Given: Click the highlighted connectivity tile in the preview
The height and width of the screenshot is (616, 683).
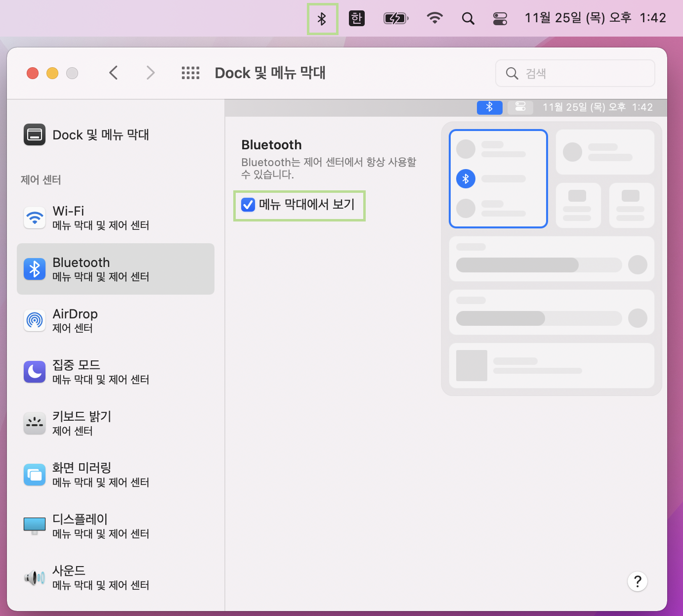Looking at the screenshot, I should click(x=498, y=178).
